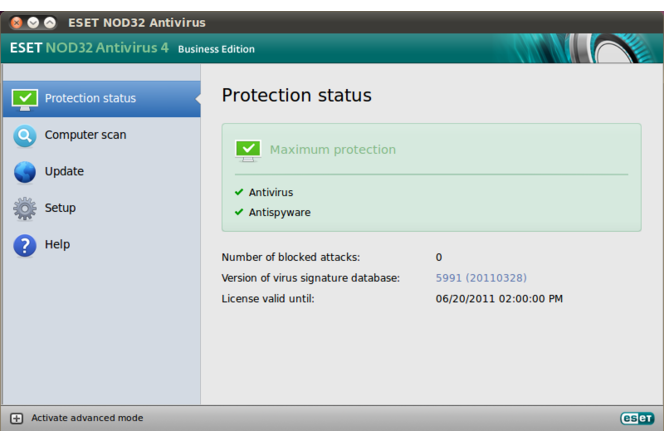The height and width of the screenshot is (443, 664).
Task: Minimize the window using the title bar button
Action: tap(33, 22)
